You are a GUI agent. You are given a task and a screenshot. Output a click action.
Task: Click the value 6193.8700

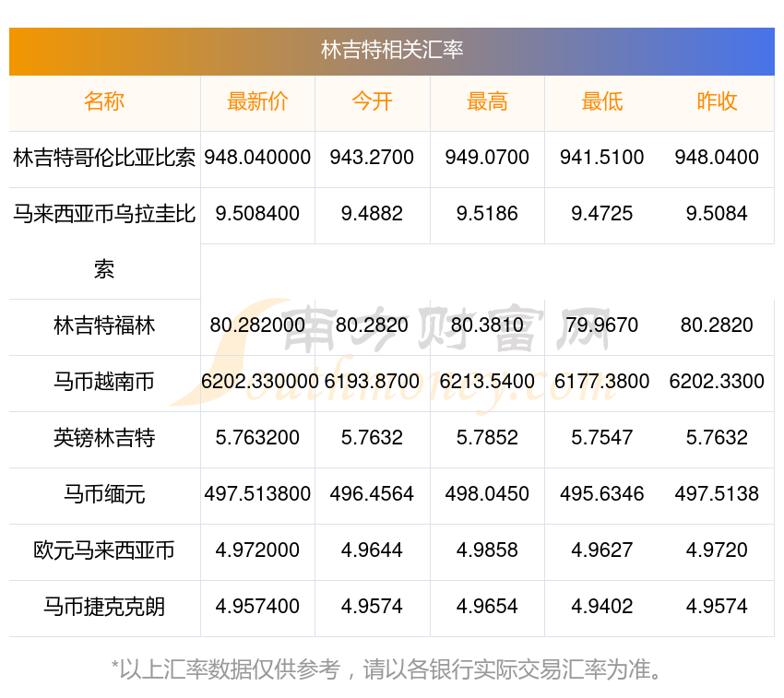pos(372,382)
